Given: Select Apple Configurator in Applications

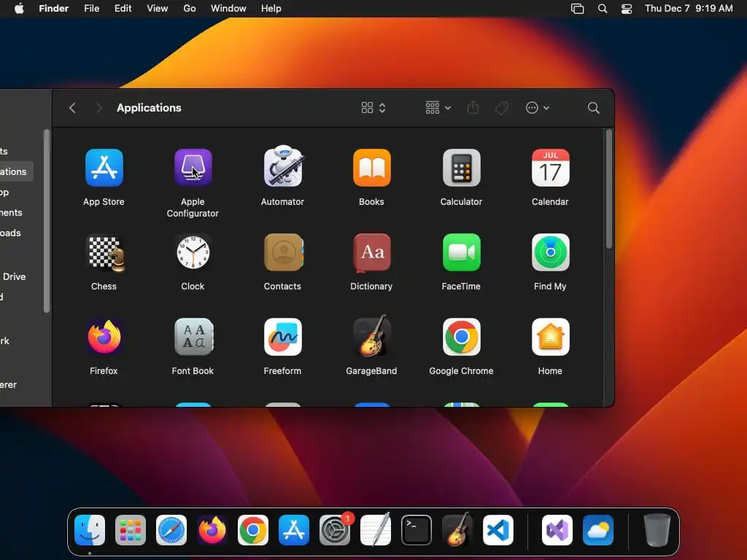Looking at the screenshot, I should (193, 168).
